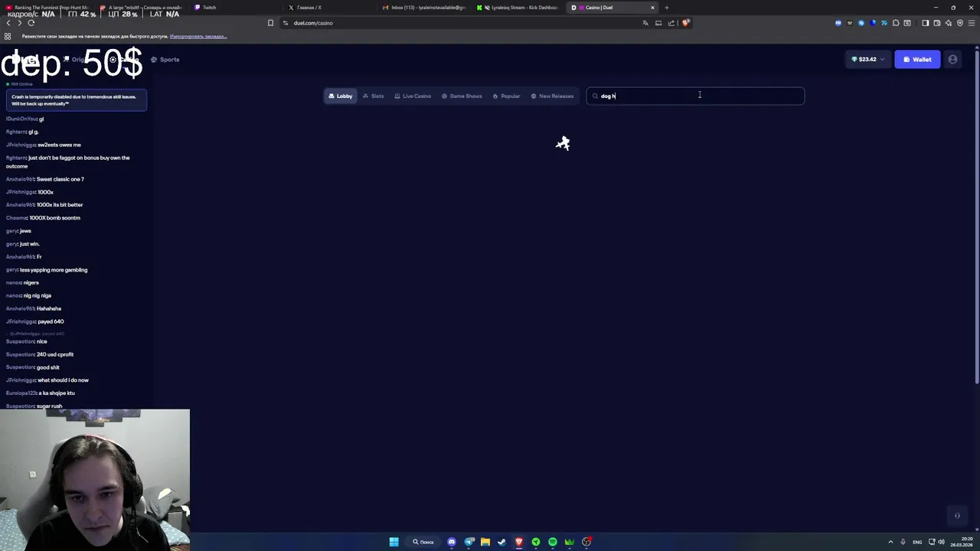
Task: Open Brave browser from the taskbar
Action: 519,542
